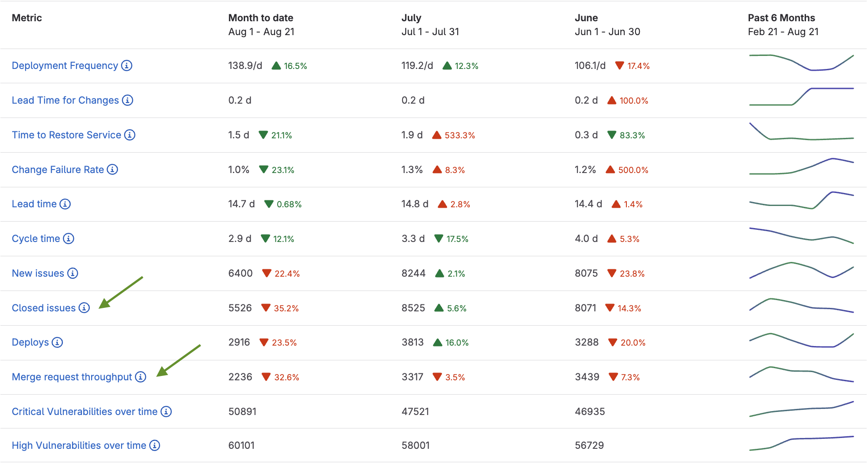868x464 pixels.
Task: Open info tooltip for Time to Restore Service
Action: [x=130, y=135]
